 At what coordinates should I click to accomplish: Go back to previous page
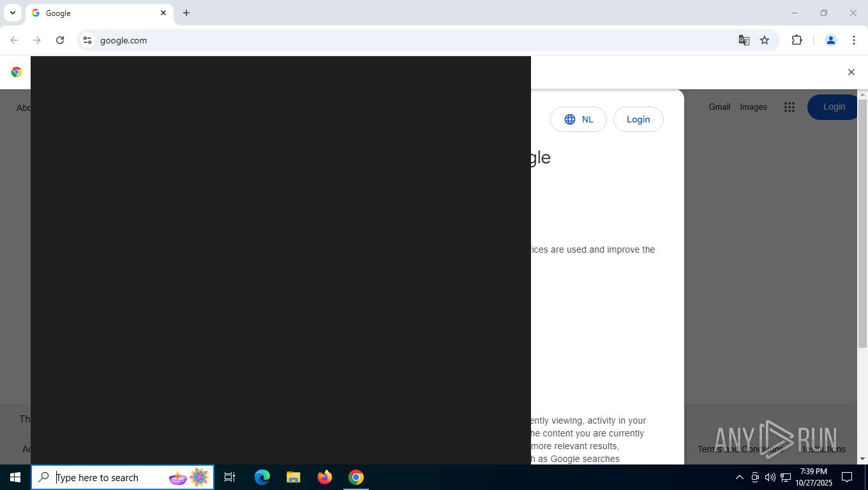click(14, 40)
